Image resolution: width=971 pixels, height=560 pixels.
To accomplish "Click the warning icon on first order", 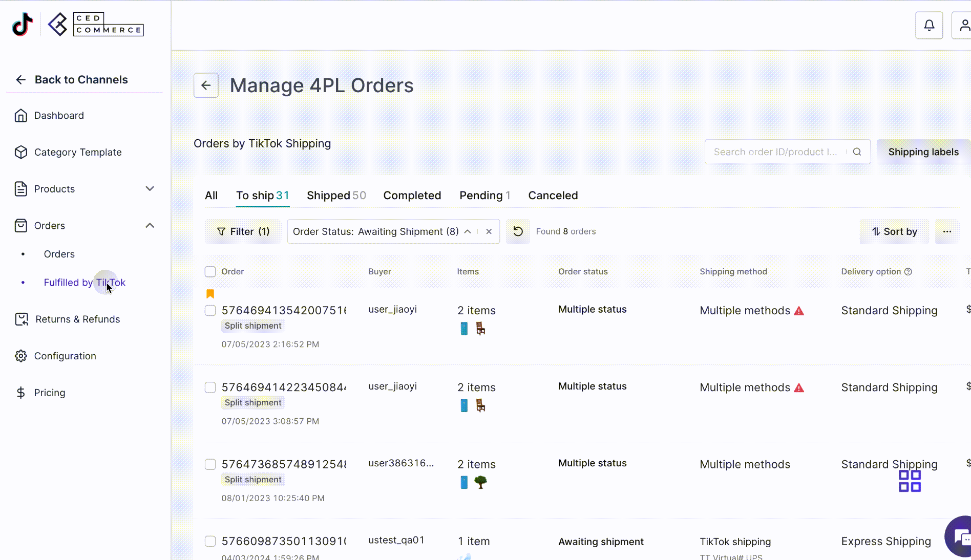I will [x=799, y=311].
